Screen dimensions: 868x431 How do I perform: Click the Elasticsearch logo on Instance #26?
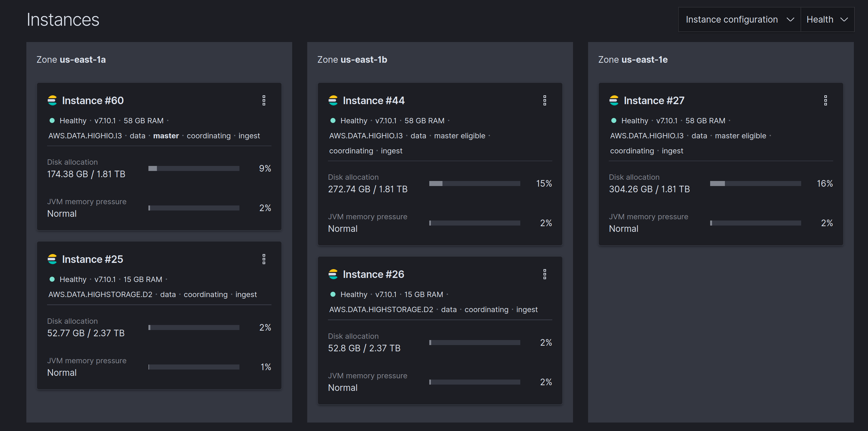(x=333, y=274)
